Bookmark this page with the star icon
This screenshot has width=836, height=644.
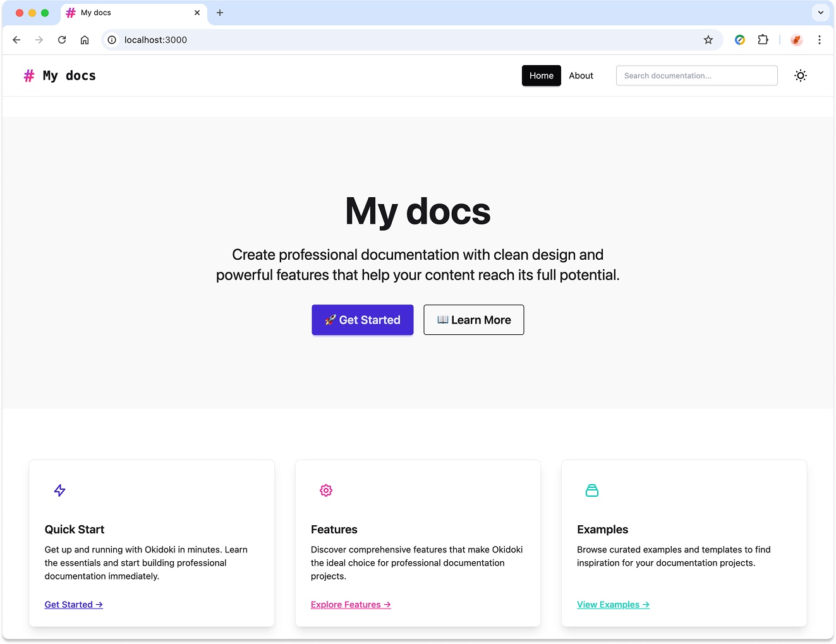click(x=708, y=40)
